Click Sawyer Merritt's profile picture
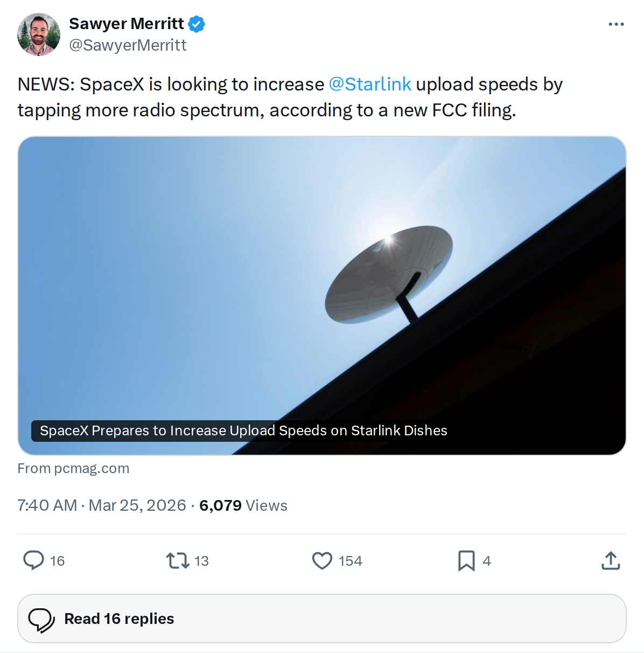 [39, 33]
